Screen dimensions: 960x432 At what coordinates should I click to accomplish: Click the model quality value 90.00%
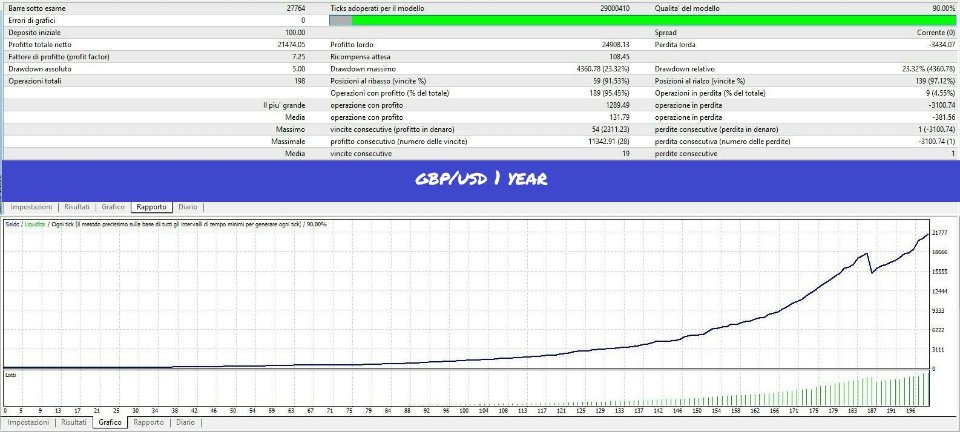pos(943,9)
